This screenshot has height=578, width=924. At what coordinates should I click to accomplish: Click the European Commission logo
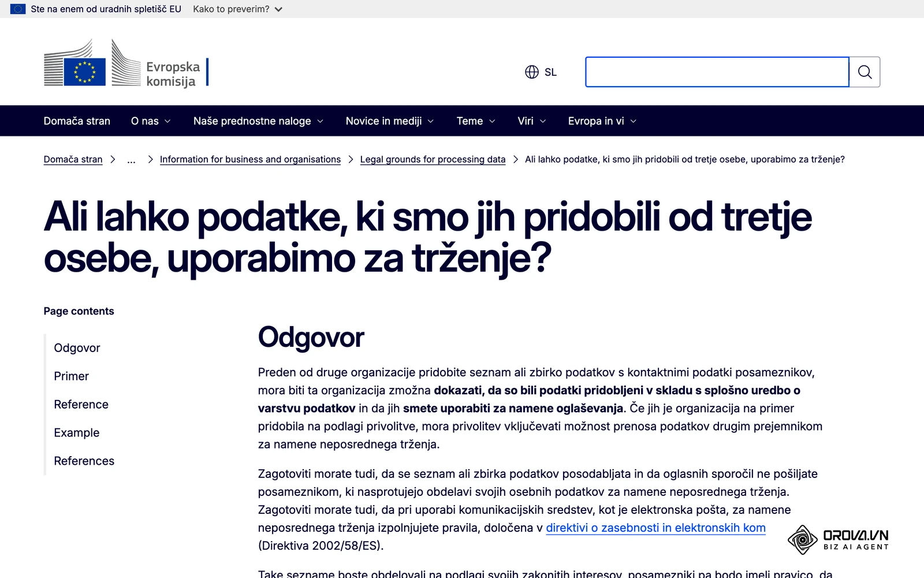point(126,64)
